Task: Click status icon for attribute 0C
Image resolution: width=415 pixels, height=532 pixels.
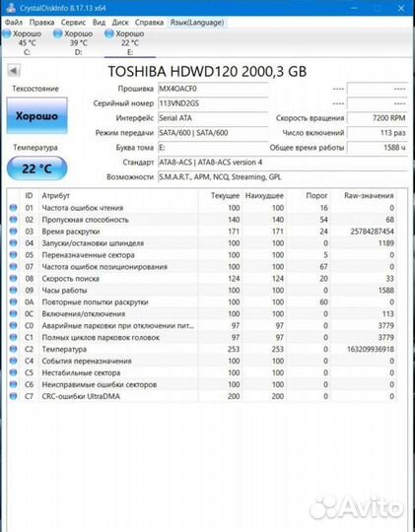Action: pos(13,313)
